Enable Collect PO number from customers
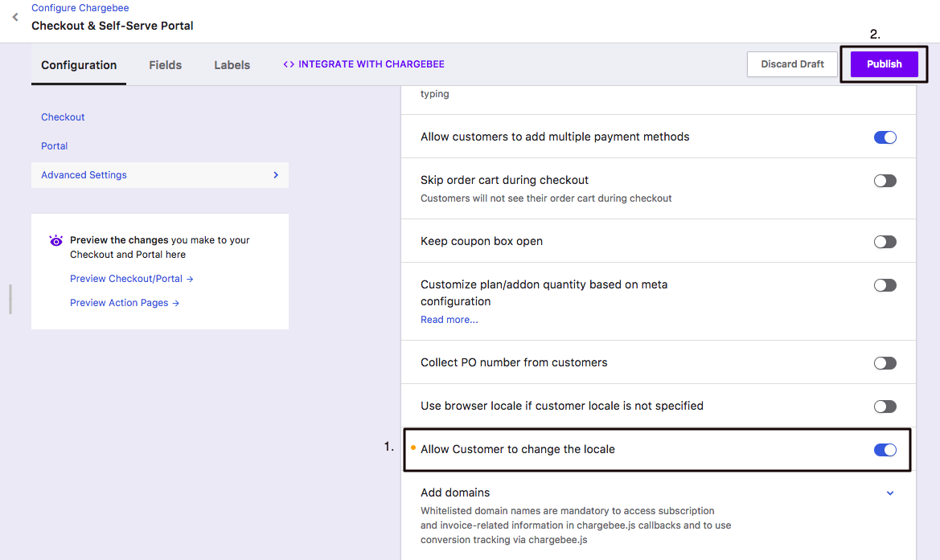The width and height of the screenshot is (940, 560). point(885,362)
